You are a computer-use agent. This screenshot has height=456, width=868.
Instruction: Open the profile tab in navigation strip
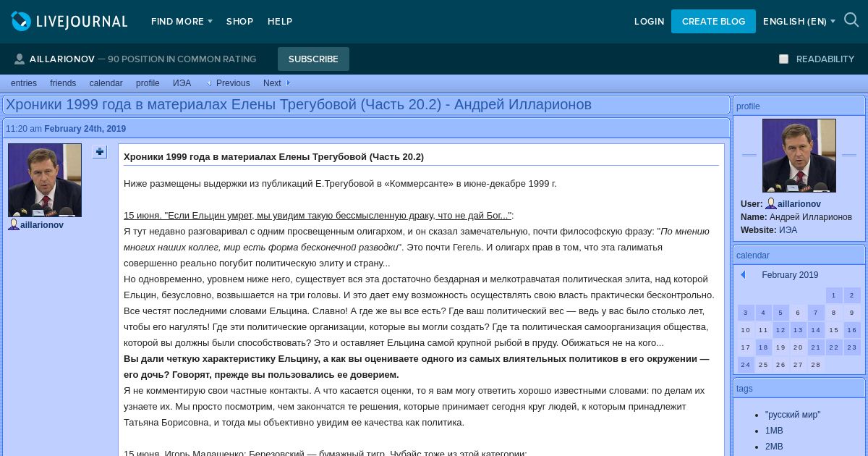[148, 83]
